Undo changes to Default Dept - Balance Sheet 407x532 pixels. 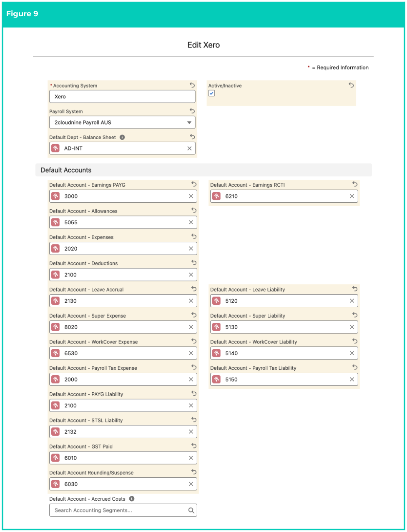pyautogui.click(x=192, y=137)
